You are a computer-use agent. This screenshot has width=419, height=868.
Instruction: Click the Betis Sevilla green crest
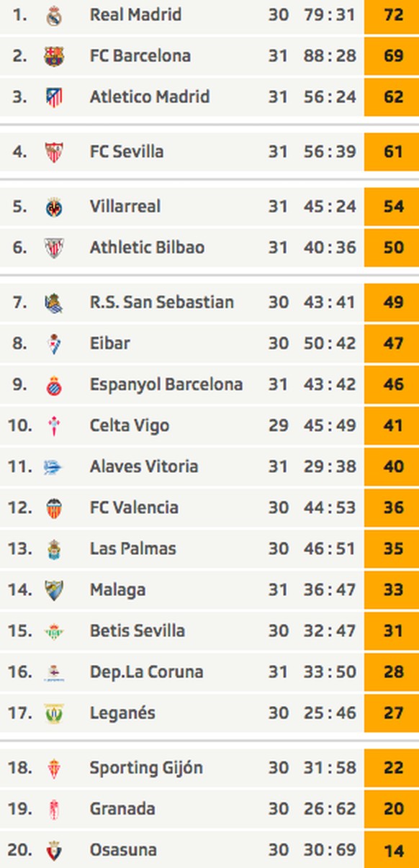coord(54,631)
